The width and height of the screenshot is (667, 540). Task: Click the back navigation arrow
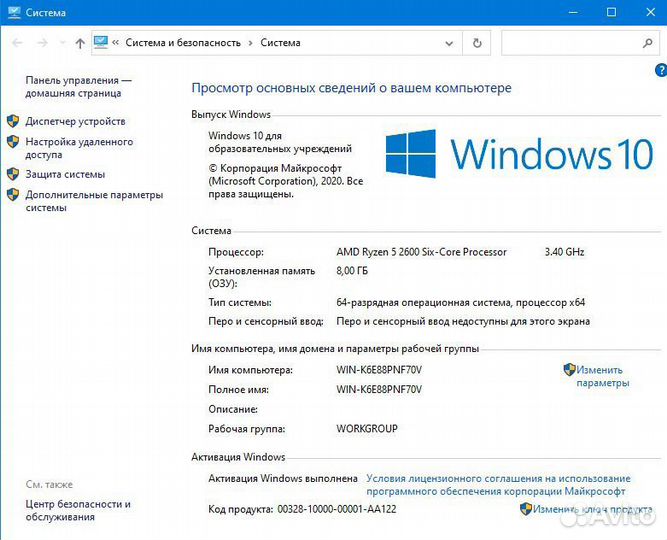[x=16, y=43]
